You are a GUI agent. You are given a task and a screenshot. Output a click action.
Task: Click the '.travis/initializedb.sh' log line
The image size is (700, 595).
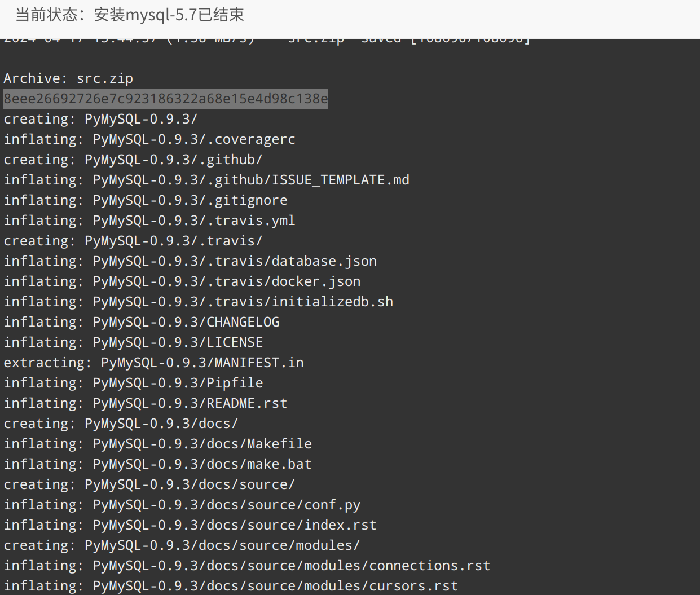coord(199,302)
